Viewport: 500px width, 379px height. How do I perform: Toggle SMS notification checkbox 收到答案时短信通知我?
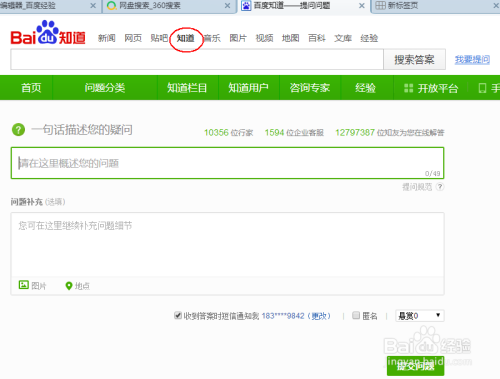pos(178,315)
